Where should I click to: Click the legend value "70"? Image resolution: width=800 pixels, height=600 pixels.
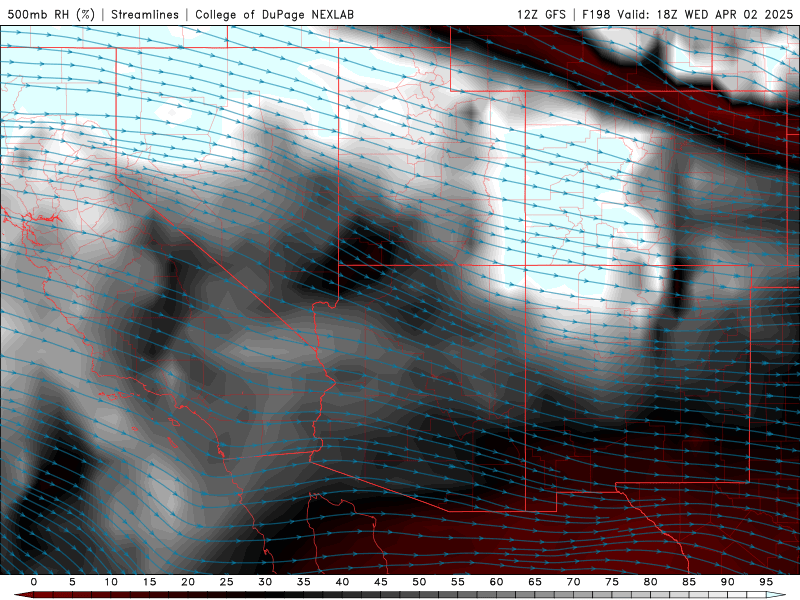(x=573, y=582)
